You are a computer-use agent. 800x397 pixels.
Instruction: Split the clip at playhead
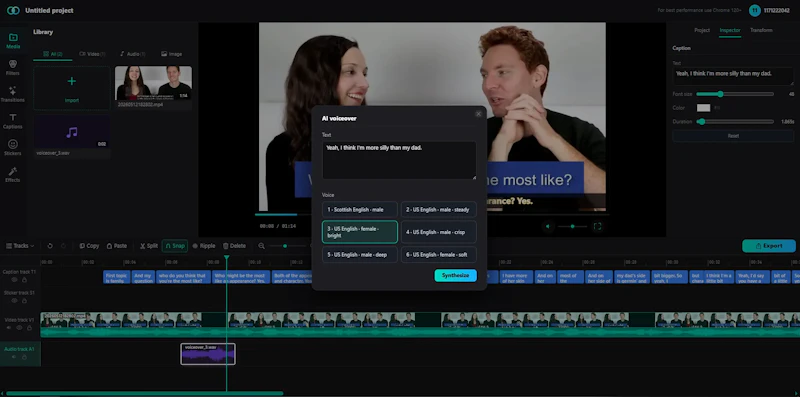[149, 246]
